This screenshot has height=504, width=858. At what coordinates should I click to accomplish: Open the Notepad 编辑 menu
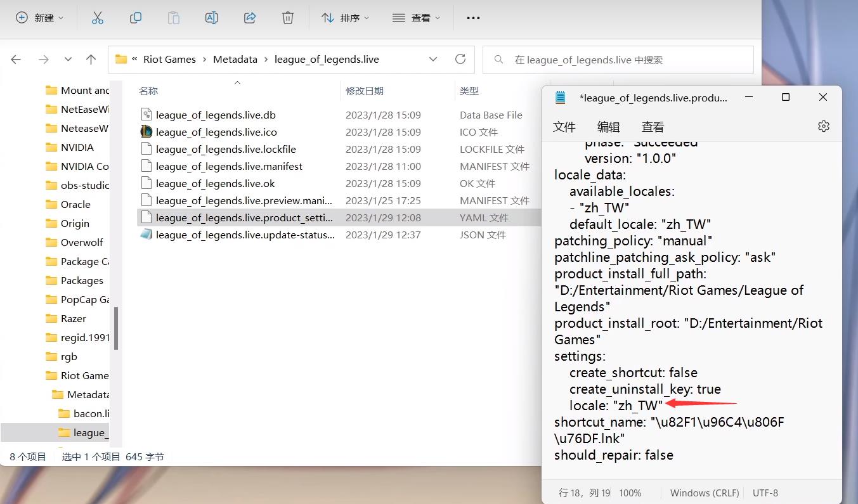(x=609, y=127)
